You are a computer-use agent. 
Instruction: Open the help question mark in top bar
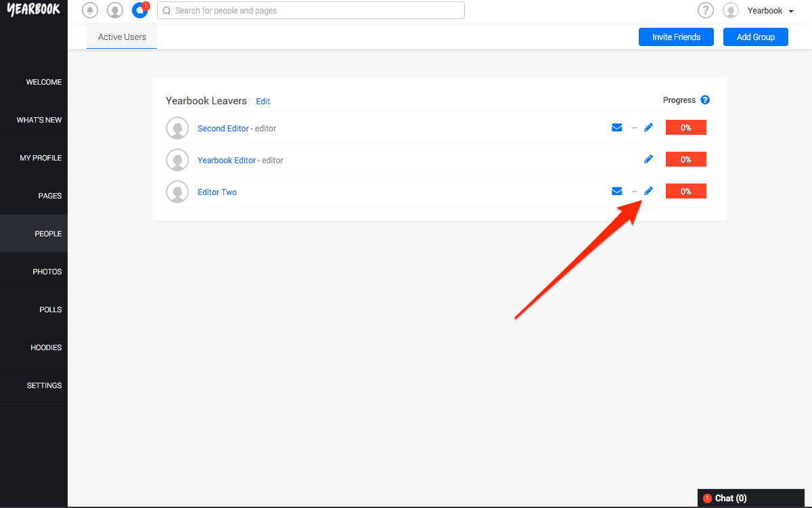click(706, 10)
